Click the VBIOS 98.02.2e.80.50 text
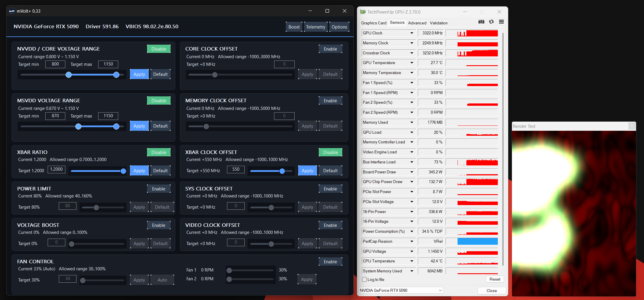644x300 pixels. 152,26
